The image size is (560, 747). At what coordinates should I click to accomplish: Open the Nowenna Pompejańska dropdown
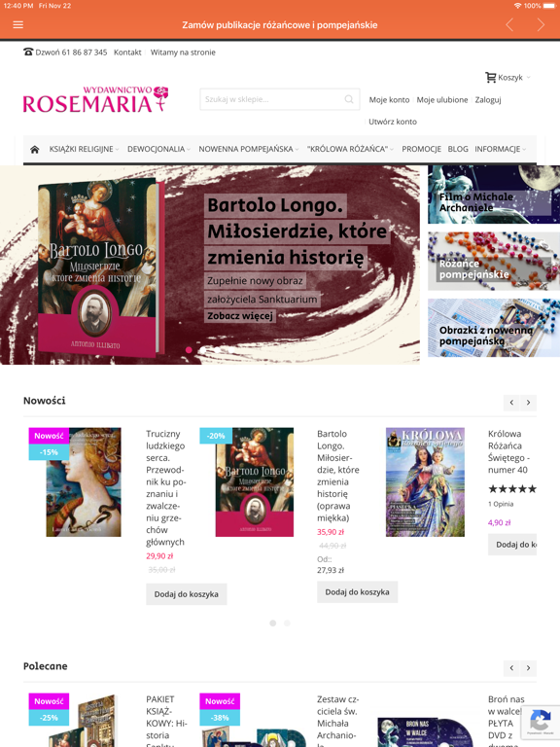pos(249,149)
